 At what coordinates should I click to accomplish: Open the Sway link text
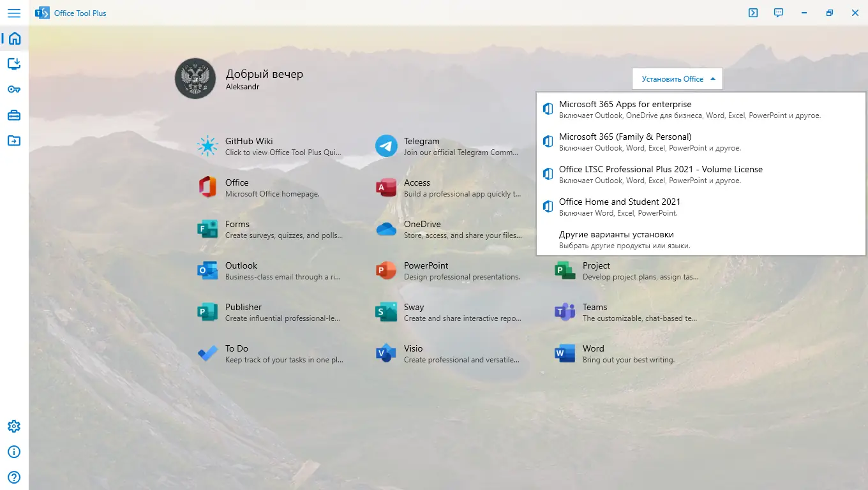tap(414, 307)
